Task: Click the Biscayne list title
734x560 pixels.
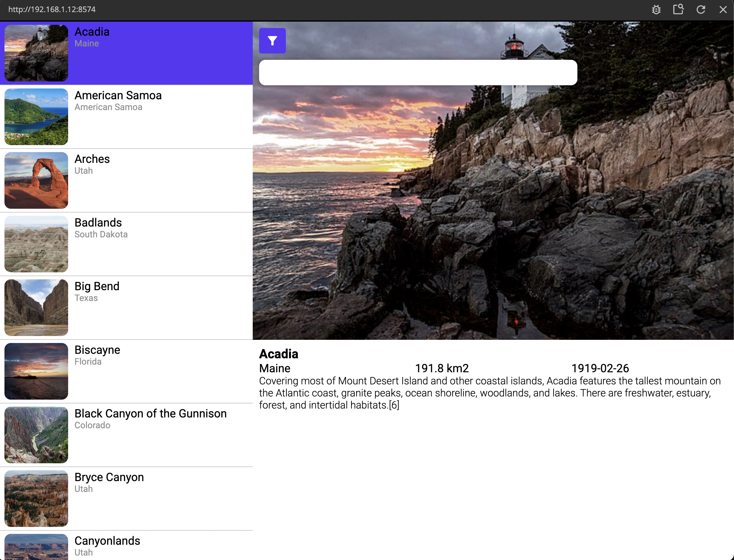Action: click(97, 350)
